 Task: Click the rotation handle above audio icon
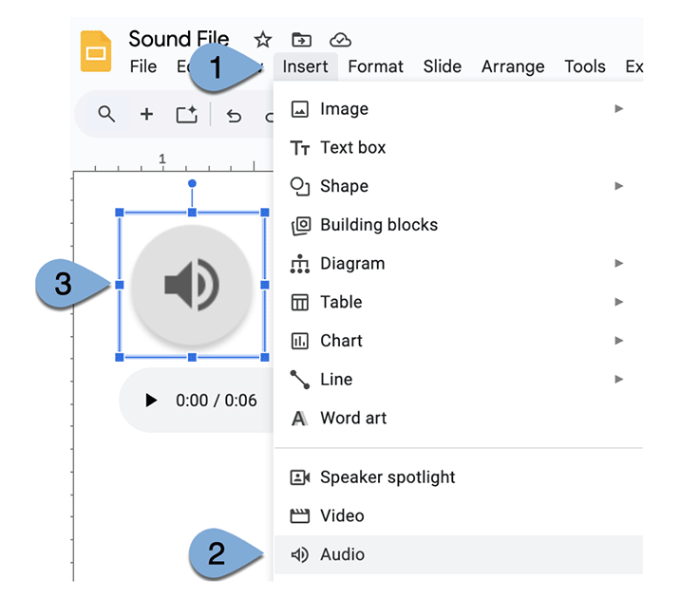coord(192,183)
